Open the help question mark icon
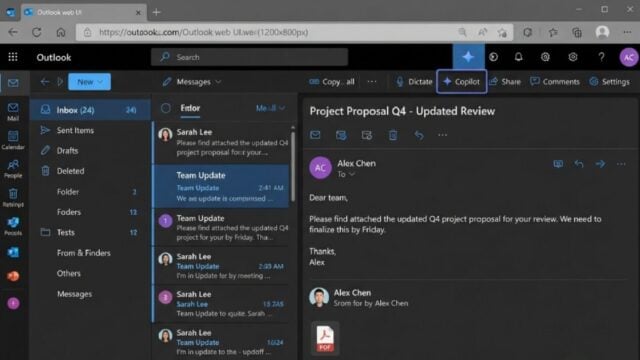Screen dimensions: 640x360 601,57
